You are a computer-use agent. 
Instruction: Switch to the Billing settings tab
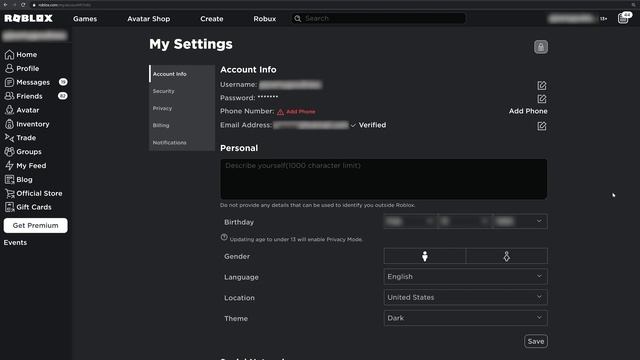[182, 125]
